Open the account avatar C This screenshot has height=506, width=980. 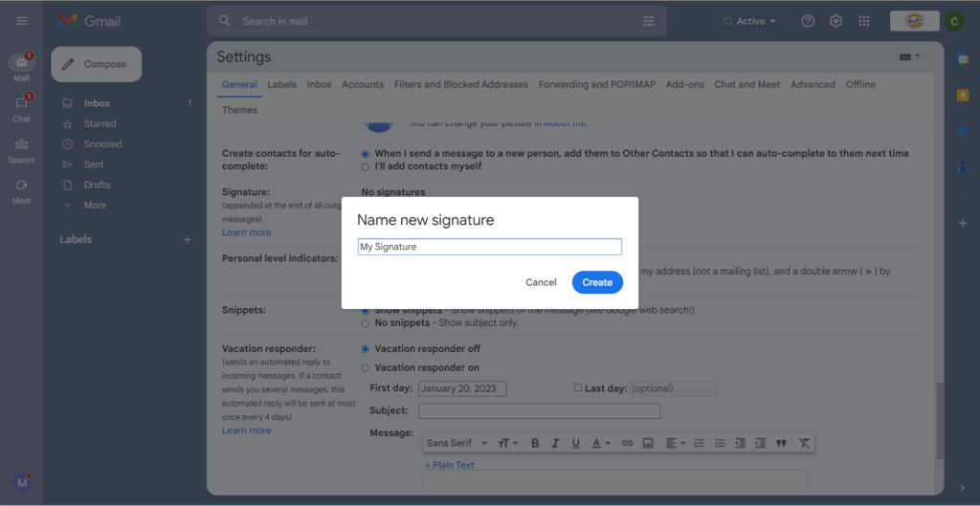954,21
